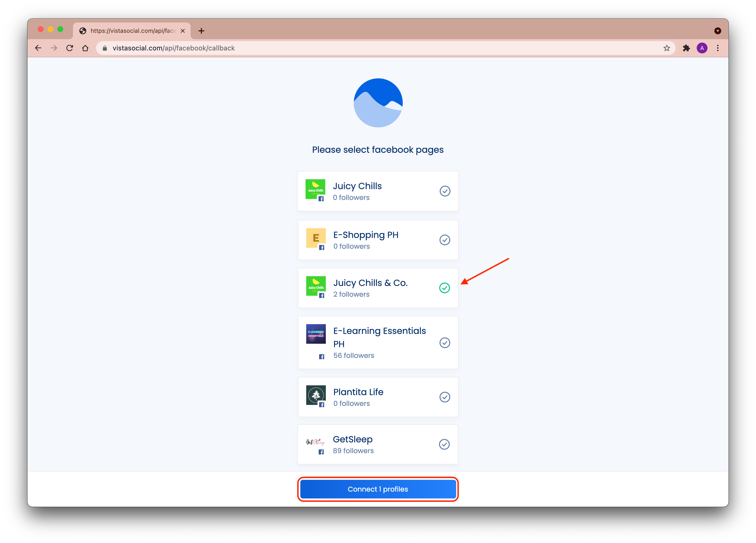756x543 pixels.
Task: Click the site lock icon in address bar
Action: [x=105, y=48]
